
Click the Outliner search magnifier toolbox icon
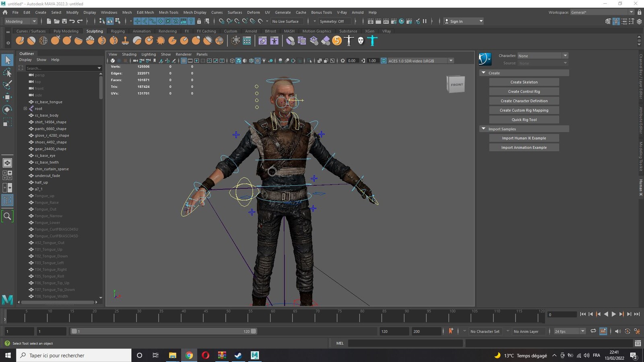pyautogui.click(x=7, y=216)
